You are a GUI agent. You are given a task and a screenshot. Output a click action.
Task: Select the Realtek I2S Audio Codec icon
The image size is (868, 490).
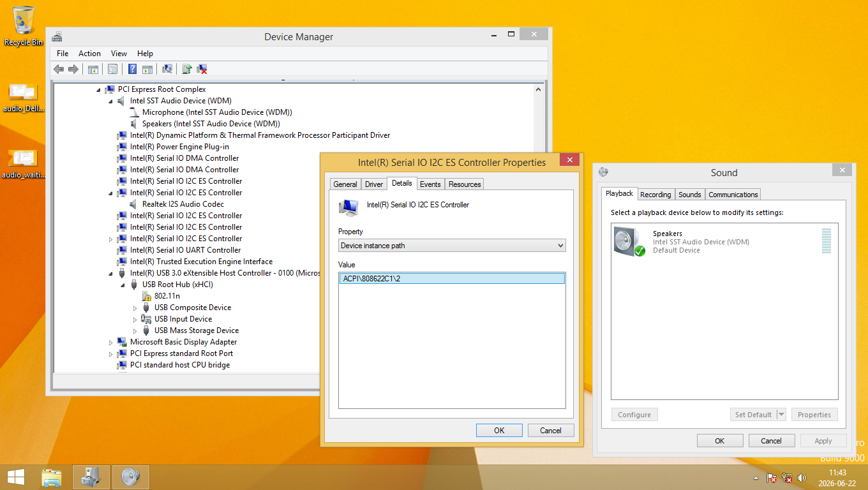[x=134, y=204]
